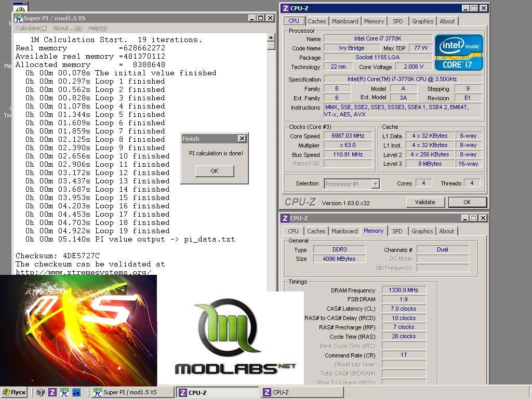532x399 pixels.
Task: Click the FSB:DRAM value 1:9
Action: (404, 300)
